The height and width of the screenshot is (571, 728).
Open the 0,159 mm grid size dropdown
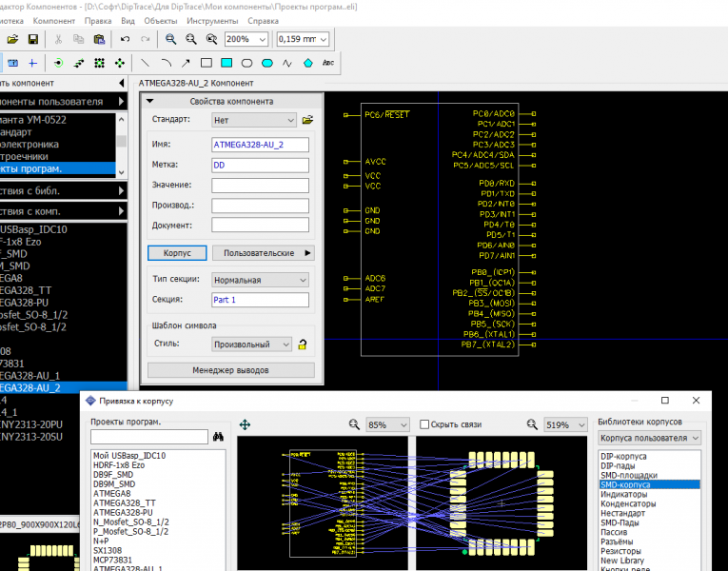click(x=324, y=39)
